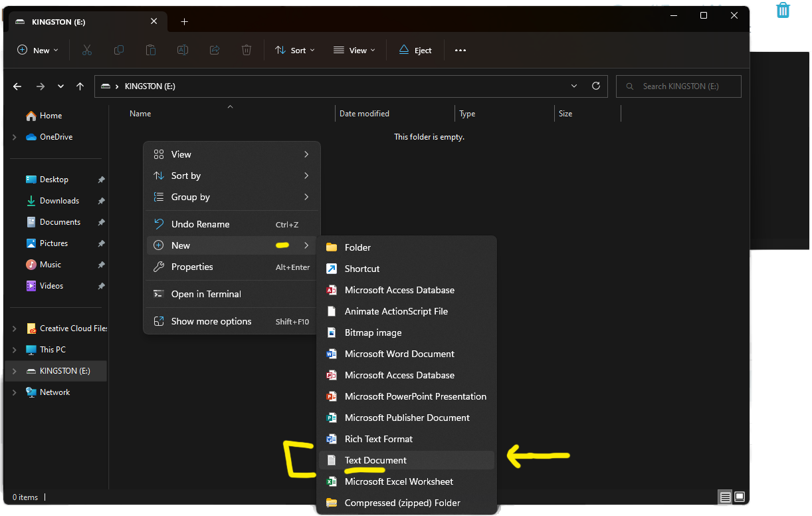Click the Delete trash icon in toolbar
The width and height of the screenshot is (812, 516).
(247, 50)
